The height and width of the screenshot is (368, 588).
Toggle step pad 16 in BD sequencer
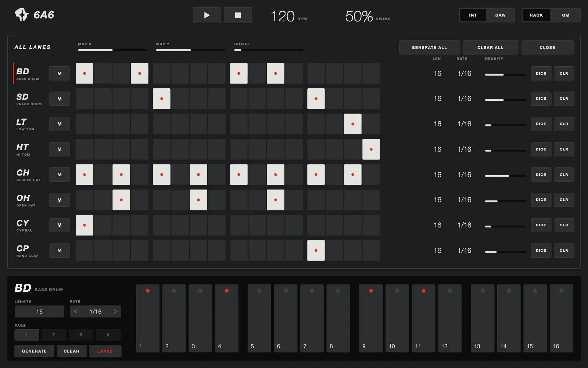coord(561,318)
